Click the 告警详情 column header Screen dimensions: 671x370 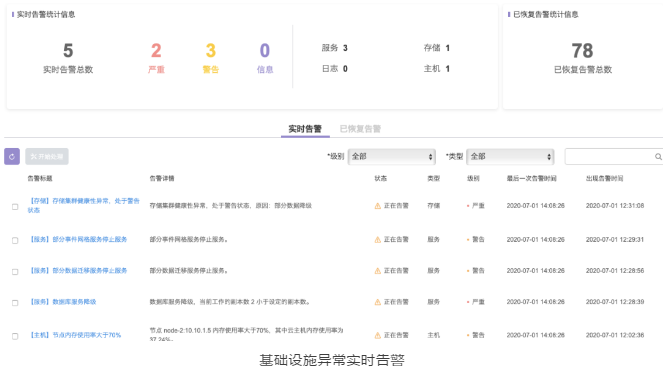162,178
